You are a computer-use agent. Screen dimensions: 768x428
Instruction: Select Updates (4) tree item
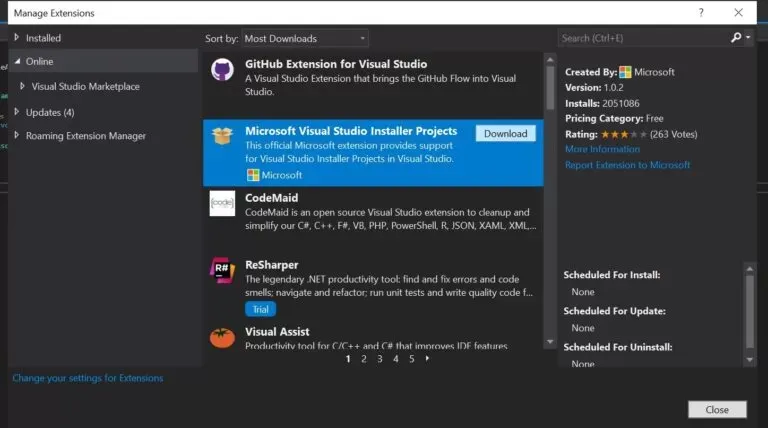50,112
